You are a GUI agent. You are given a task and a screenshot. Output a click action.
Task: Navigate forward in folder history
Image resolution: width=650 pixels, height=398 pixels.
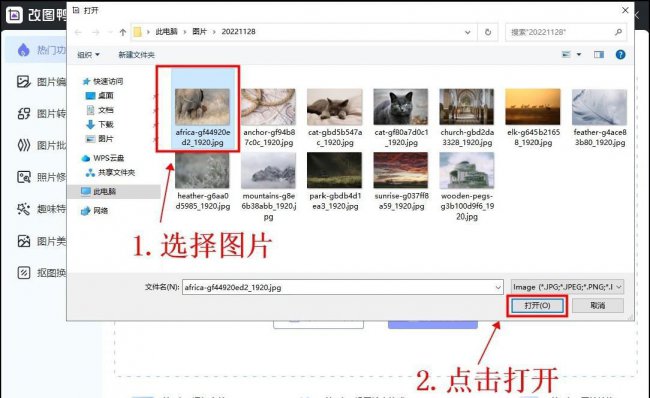pos(96,32)
